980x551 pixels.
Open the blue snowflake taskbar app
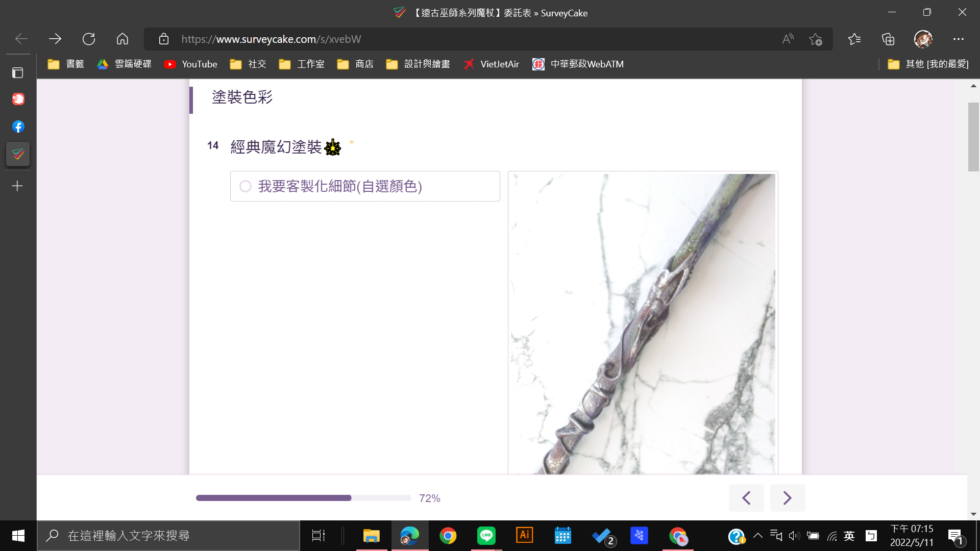tap(640, 536)
